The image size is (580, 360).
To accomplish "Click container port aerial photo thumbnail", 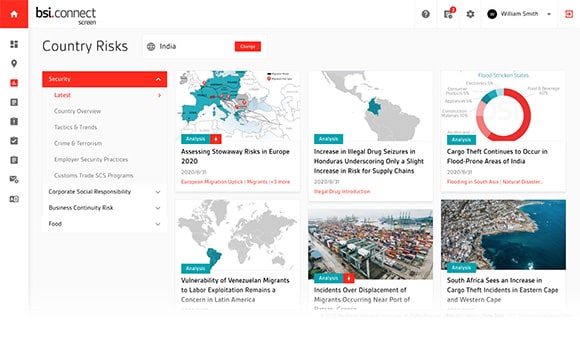I will point(370,244).
